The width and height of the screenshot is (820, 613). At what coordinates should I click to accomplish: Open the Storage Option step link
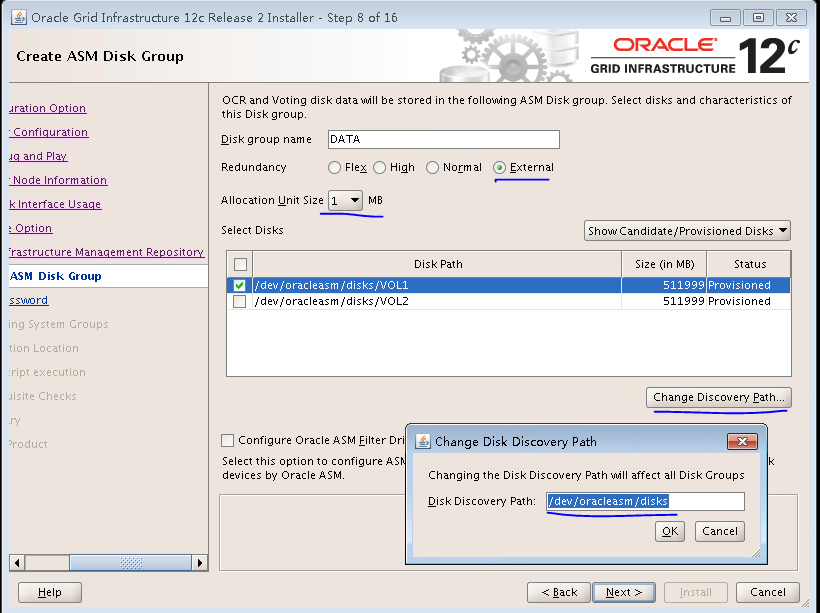point(31,229)
